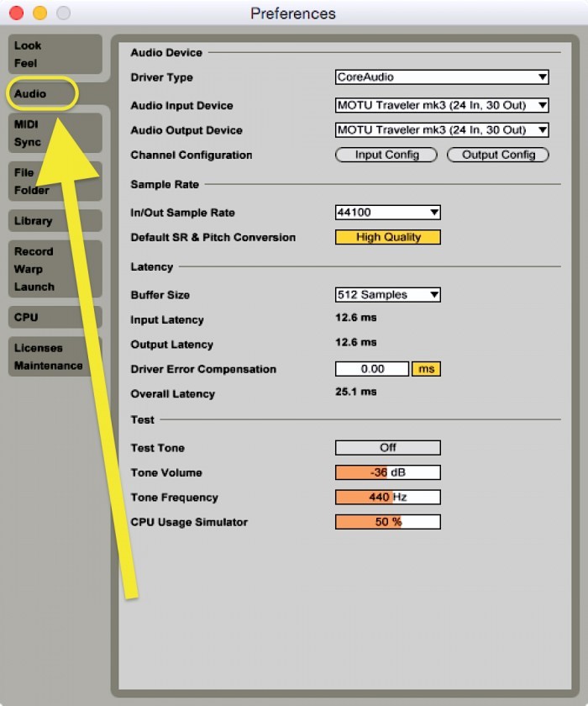The height and width of the screenshot is (706, 588).
Task: Open the Driver Type CoreAudio dropdown
Action: (442, 77)
